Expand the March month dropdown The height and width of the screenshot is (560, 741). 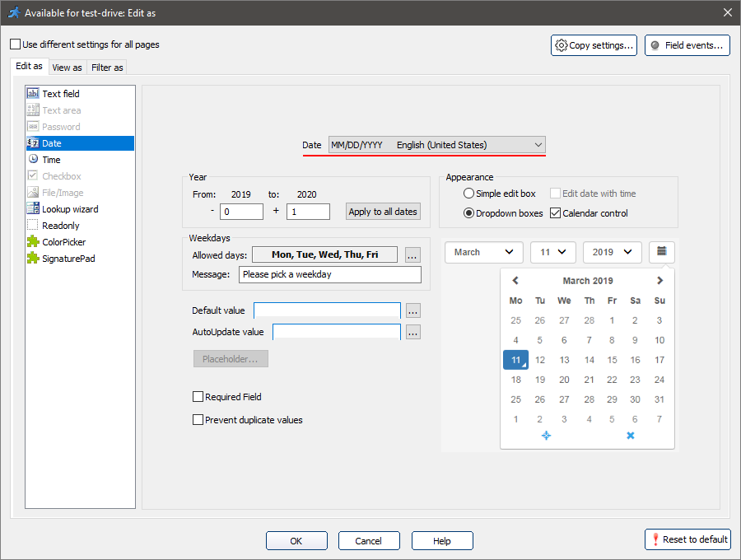[x=483, y=252]
